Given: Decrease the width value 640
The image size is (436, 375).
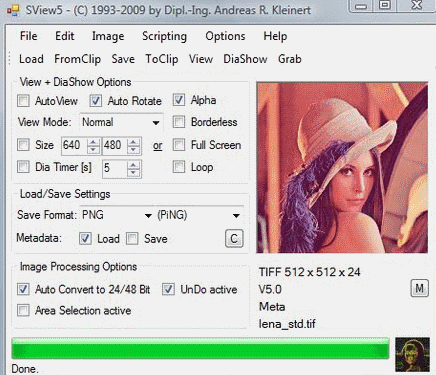Looking at the screenshot, I should [x=93, y=150].
